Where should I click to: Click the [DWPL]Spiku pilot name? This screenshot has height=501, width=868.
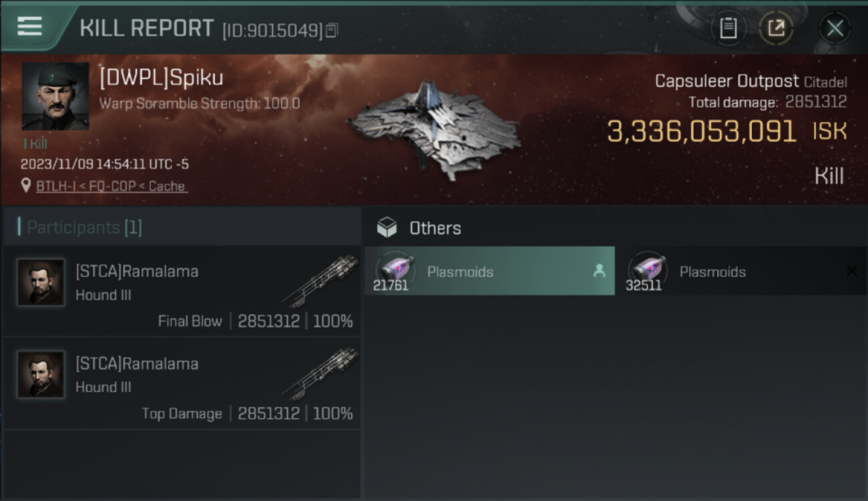[x=162, y=78]
